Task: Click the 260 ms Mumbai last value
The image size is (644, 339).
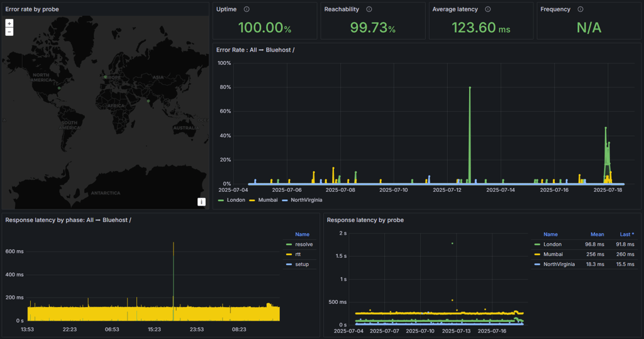Action: [x=626, y=254]
